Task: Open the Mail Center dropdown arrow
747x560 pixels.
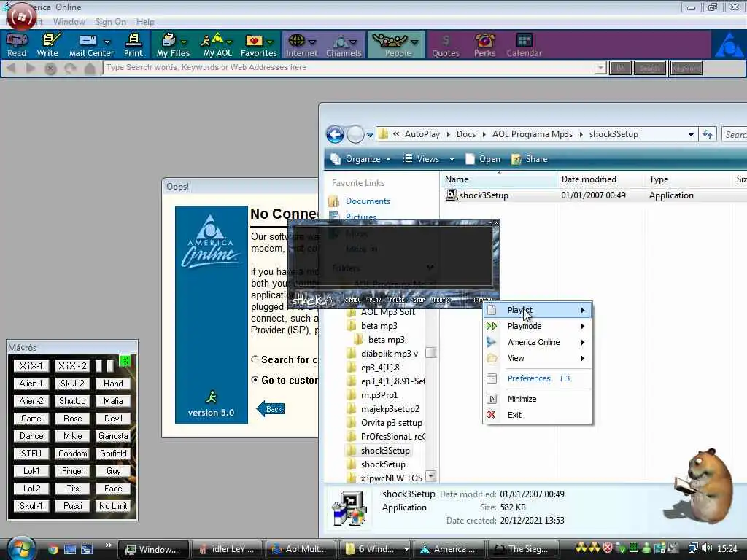Action: click(x=107, y=42)
